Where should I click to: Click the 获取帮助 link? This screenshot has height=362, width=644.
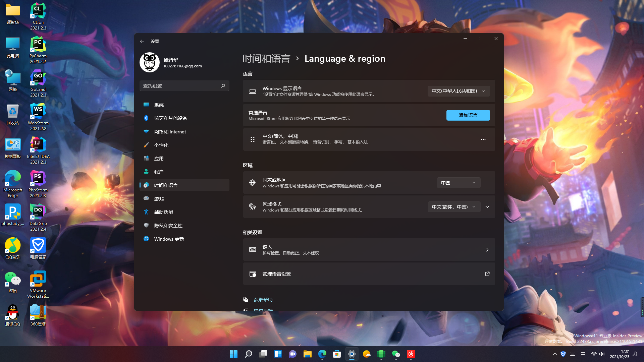point(263,300)
